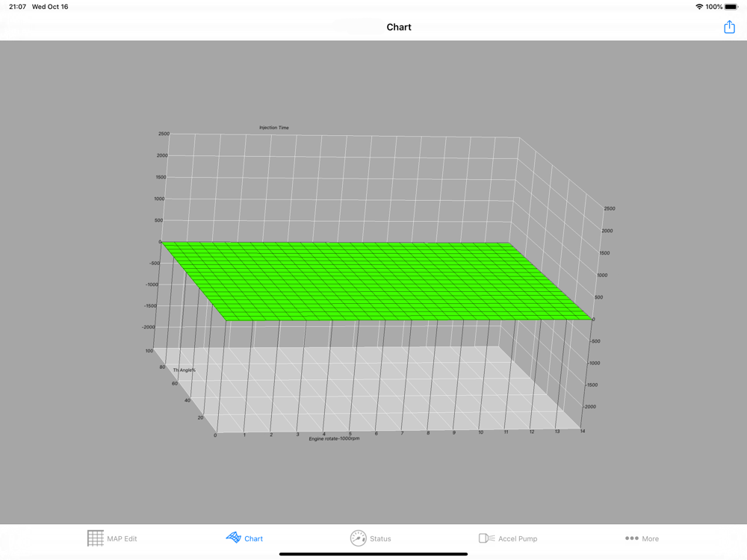Click the Th Angle% axis label
The height and width of the screenshot is (560, 747).
(x=185, y=370)
